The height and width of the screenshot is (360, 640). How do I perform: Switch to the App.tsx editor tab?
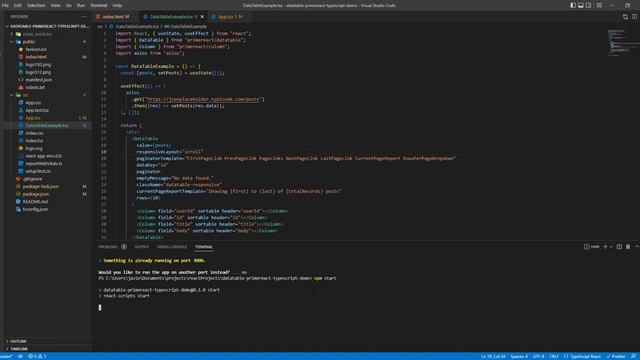pyautogui.click(x=230, y=17)
